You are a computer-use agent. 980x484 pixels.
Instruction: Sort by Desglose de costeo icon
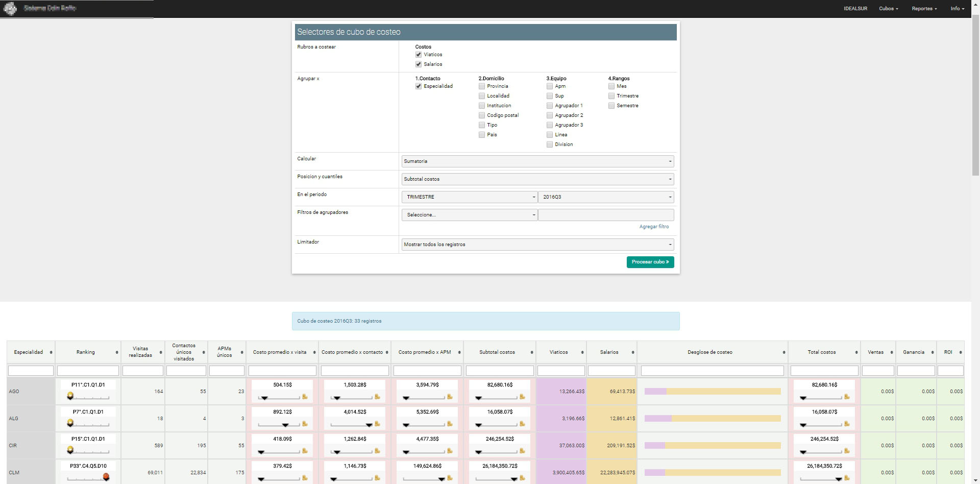click(784, 352)
